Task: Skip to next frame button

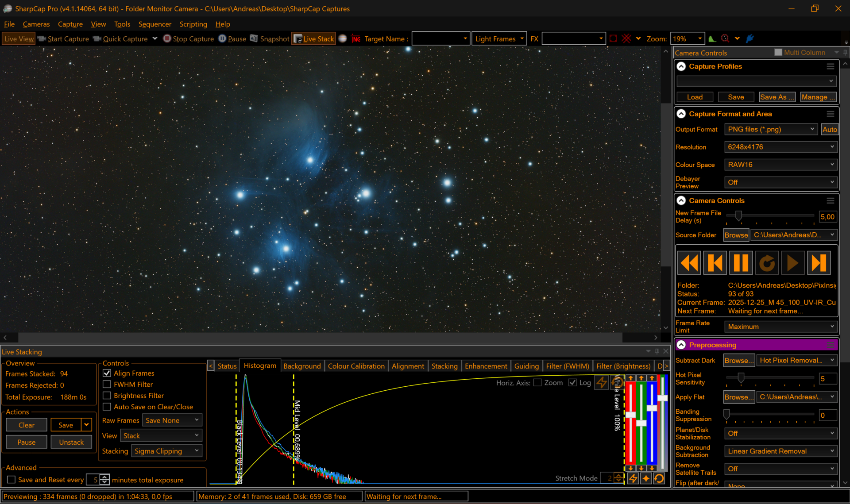Action: (819, 263)
